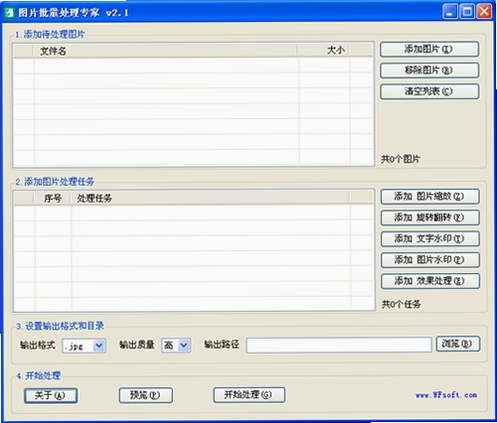Open the 关于 about dialog
Viewport: 497px width, 423px height.
(x=51, y=396)
